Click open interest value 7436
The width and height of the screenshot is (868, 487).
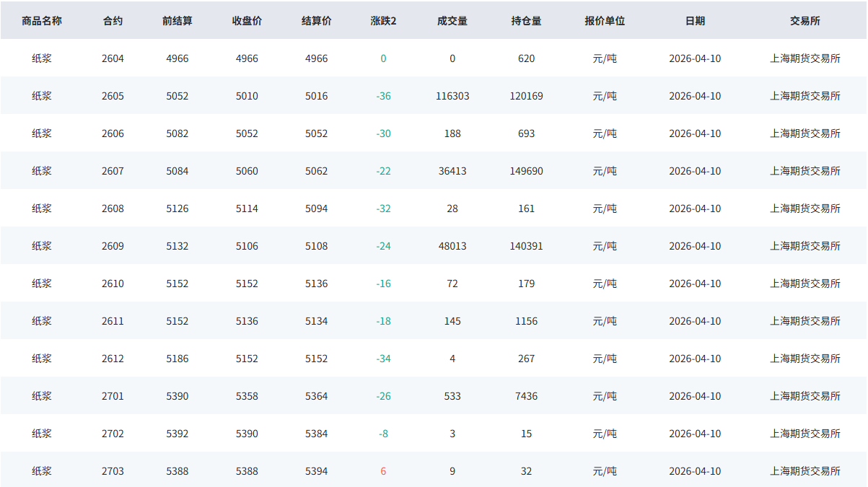526,396
